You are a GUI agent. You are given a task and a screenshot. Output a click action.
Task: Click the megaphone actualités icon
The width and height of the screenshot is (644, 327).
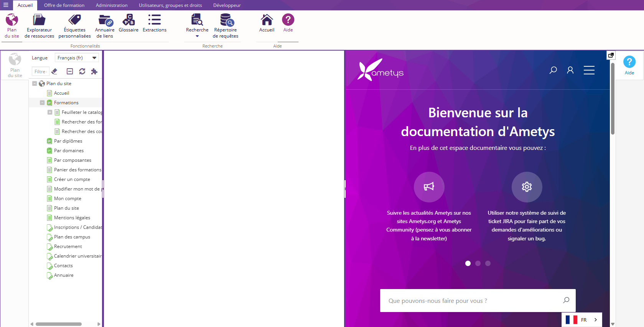pyautogui.click(x=429, y=187)
